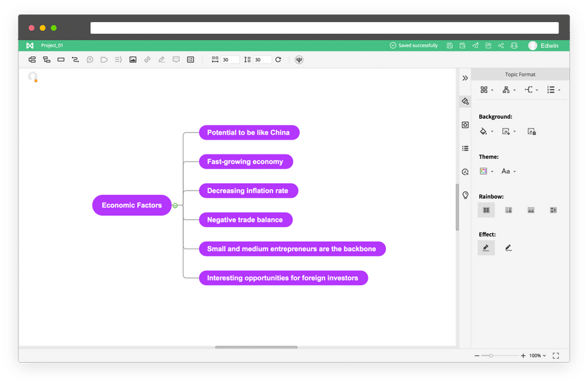Click the note pencil icon in toolbar
This screenshot has height=384, width=588.
[162, 59]
